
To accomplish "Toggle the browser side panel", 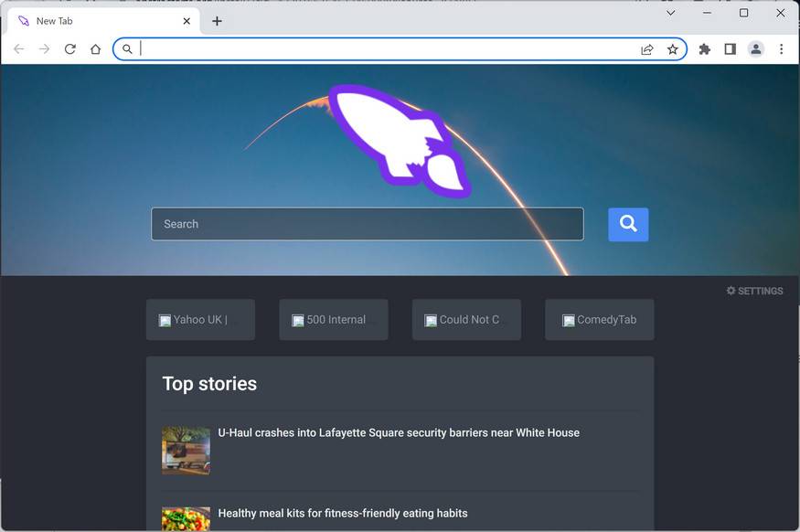I will (731, 49).
